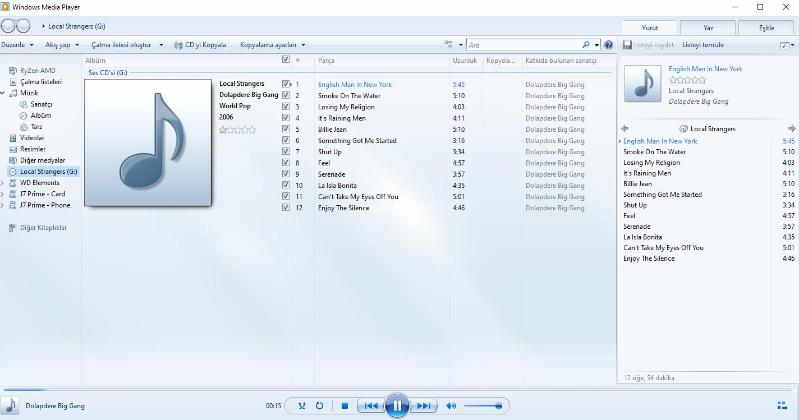Open Diğer Kitaplıklar in the sidebar

43,228
